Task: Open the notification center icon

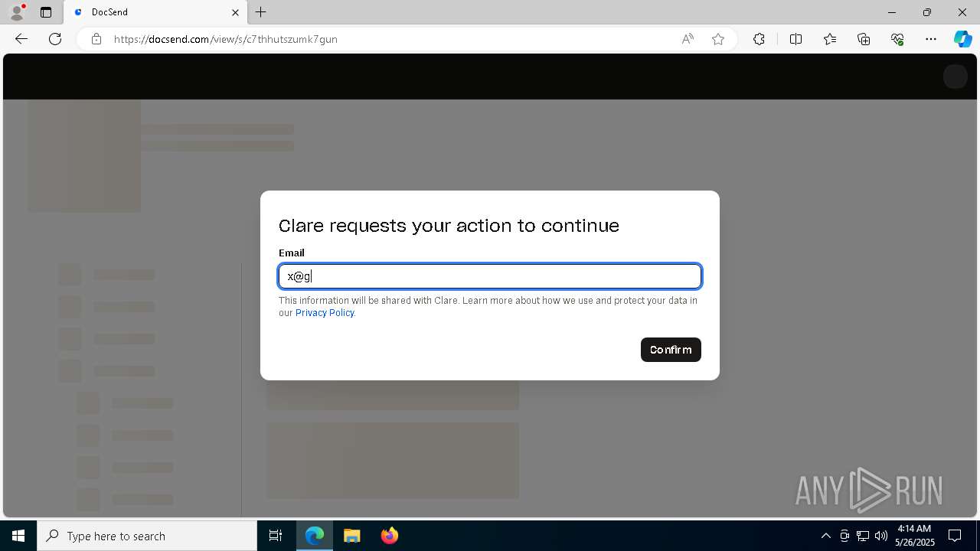Action: pos(955,536)
